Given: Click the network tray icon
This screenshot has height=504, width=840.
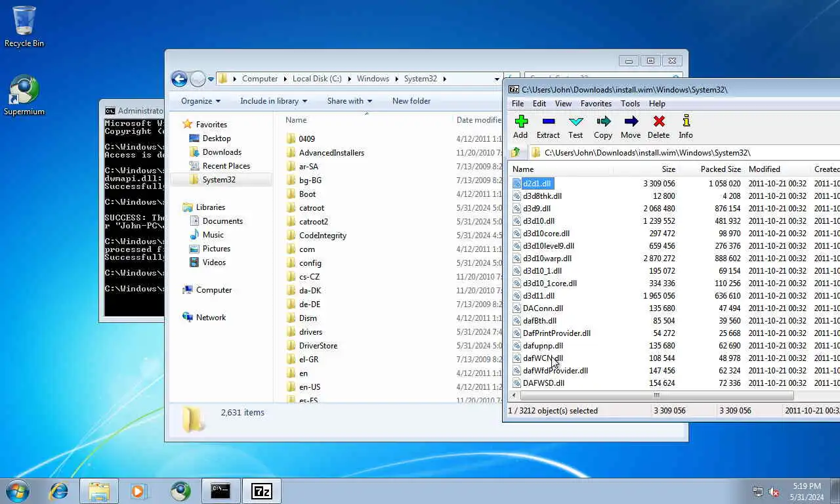Looking at the screenshot, I should pos(758,492).
